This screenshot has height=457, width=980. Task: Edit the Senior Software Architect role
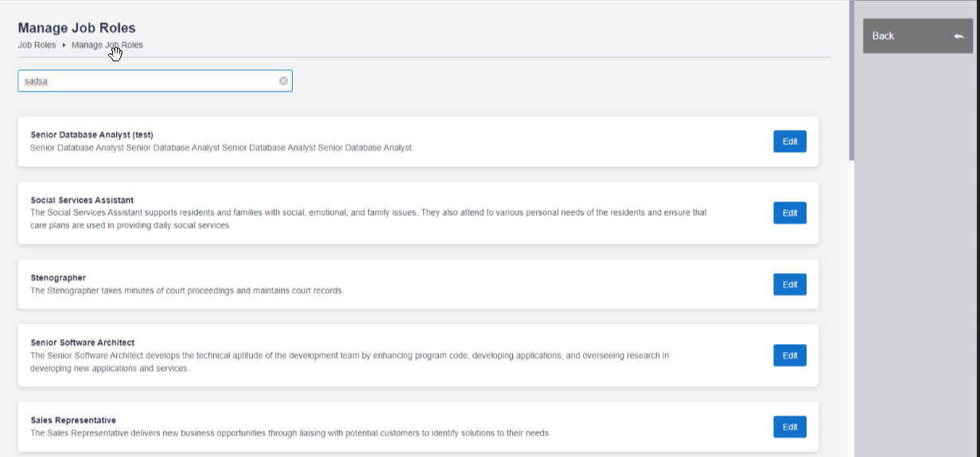pos(789,355)
